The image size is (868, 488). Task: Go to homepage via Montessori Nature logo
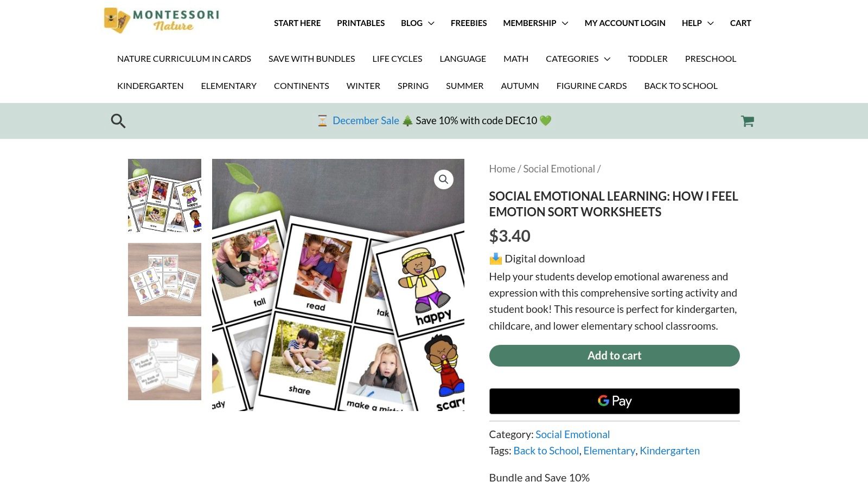point(162,20)
